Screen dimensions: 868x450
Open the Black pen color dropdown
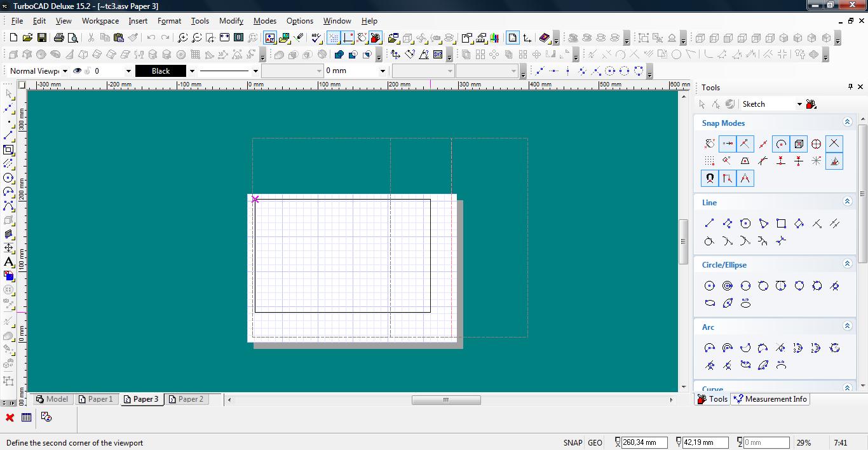(x=192, y=71)
